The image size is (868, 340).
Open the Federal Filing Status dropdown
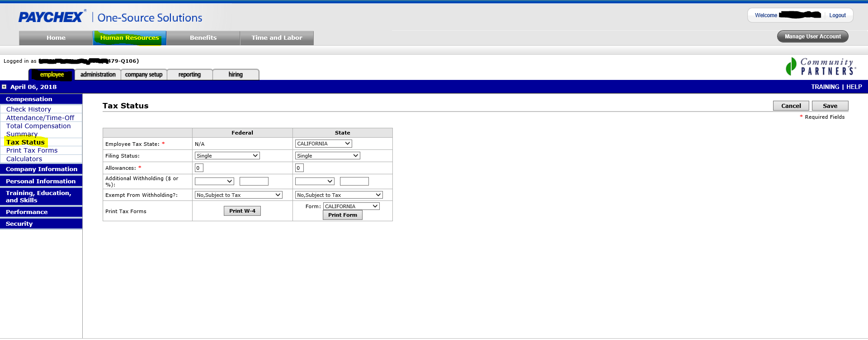227,156
